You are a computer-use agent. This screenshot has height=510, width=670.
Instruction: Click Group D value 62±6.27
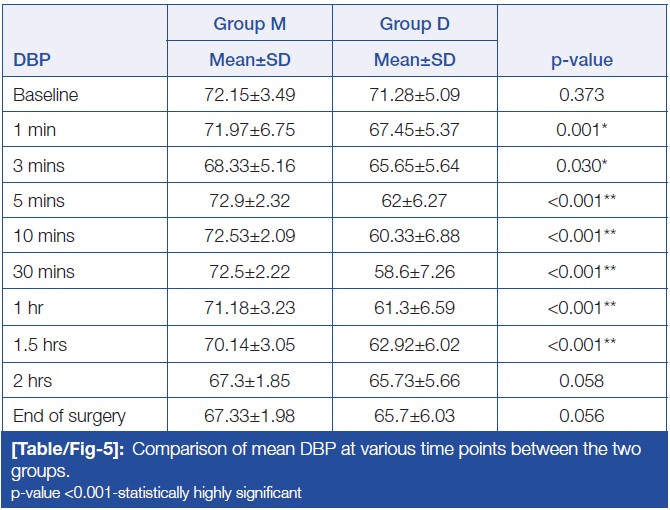pyautogui.click(x=413, y=201)
